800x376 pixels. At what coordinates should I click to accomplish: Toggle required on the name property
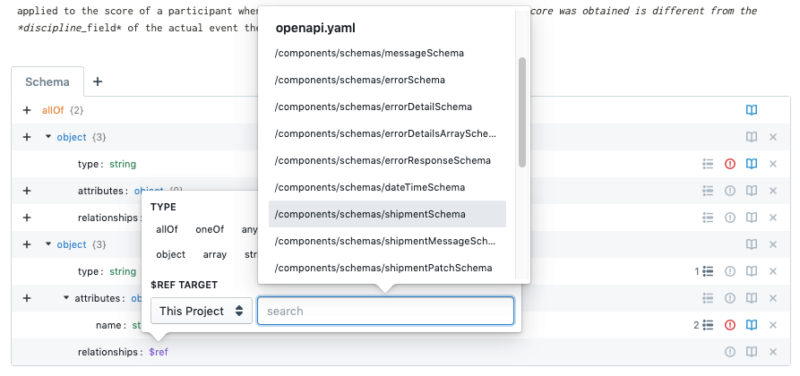click(x=730, y=325)
